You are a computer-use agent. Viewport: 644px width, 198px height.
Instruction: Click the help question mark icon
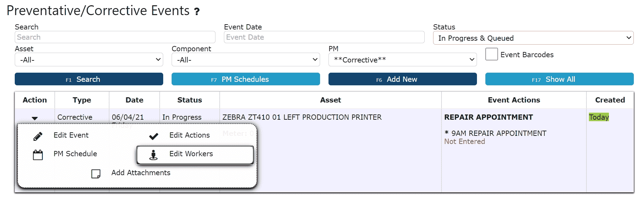click(x=197, y=12)
